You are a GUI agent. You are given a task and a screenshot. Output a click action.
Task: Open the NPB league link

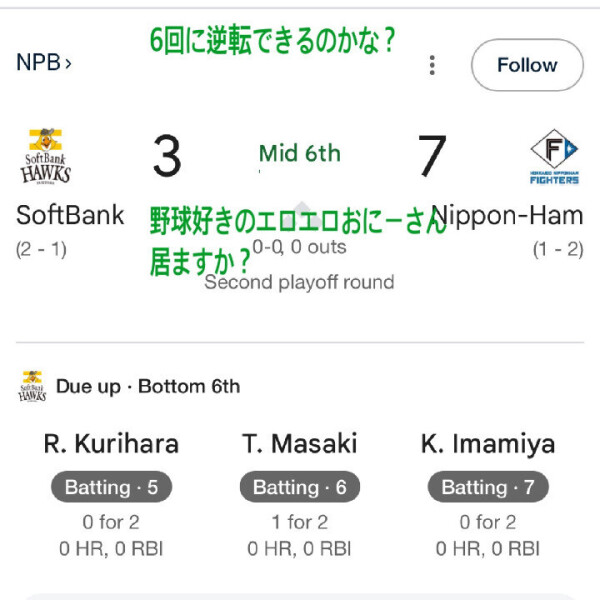click(44, 63)
